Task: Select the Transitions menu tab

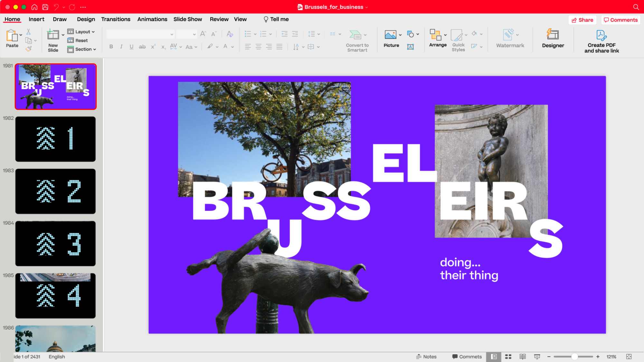Action: coord(116,19)
